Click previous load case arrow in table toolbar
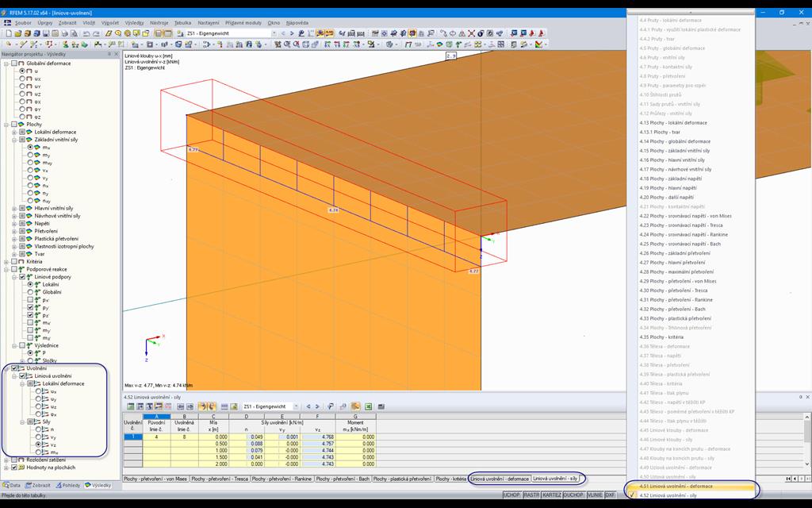This screenshot has width=812, height=508. [x=308, y=406]
